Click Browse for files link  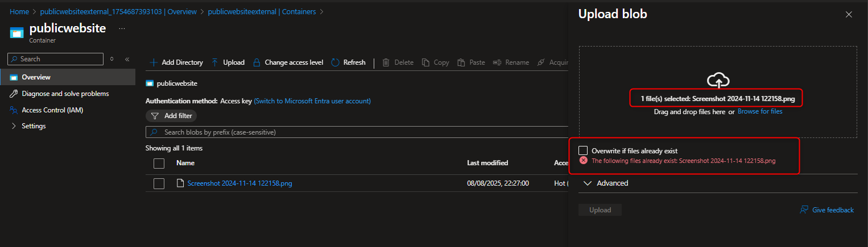[x=760, y=111]
